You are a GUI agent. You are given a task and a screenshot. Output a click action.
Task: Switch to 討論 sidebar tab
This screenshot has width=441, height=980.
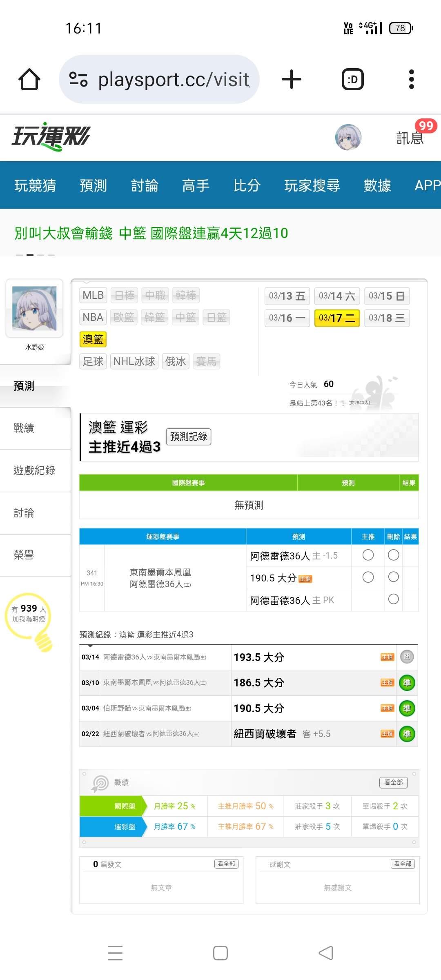(35, 513)
